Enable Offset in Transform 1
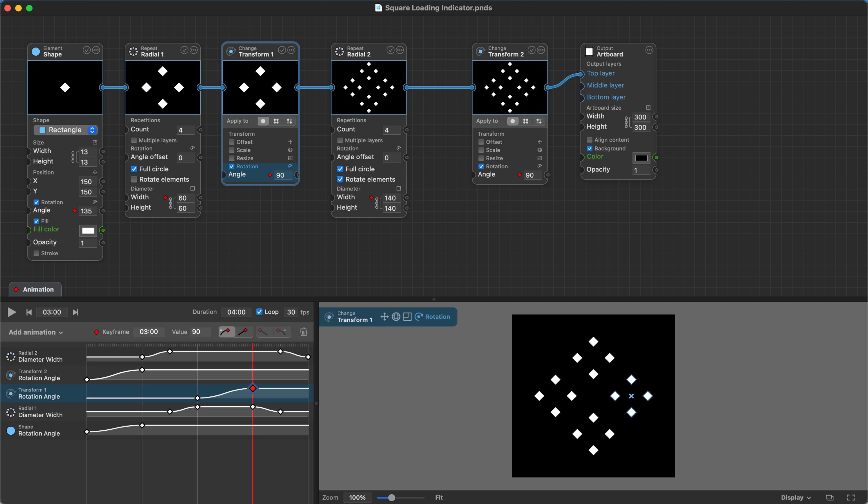 click(x=232, y=142)
